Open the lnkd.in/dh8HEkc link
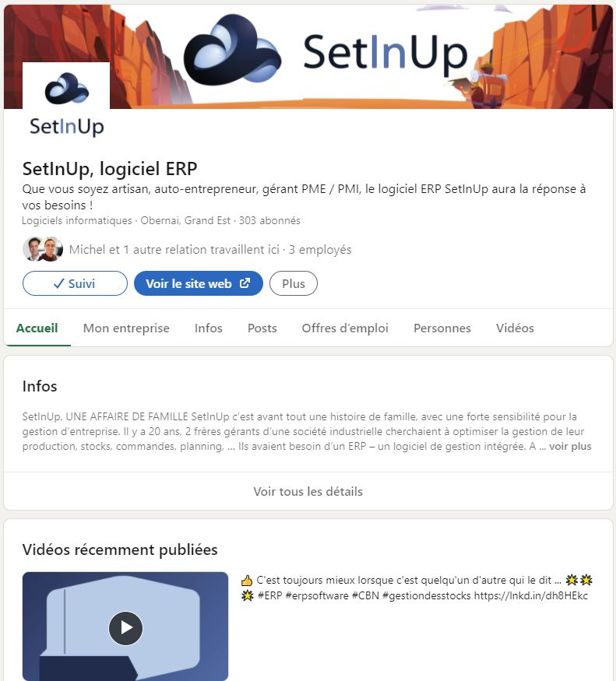Screen dimensions: 616x681 click(x=531, y=595)
